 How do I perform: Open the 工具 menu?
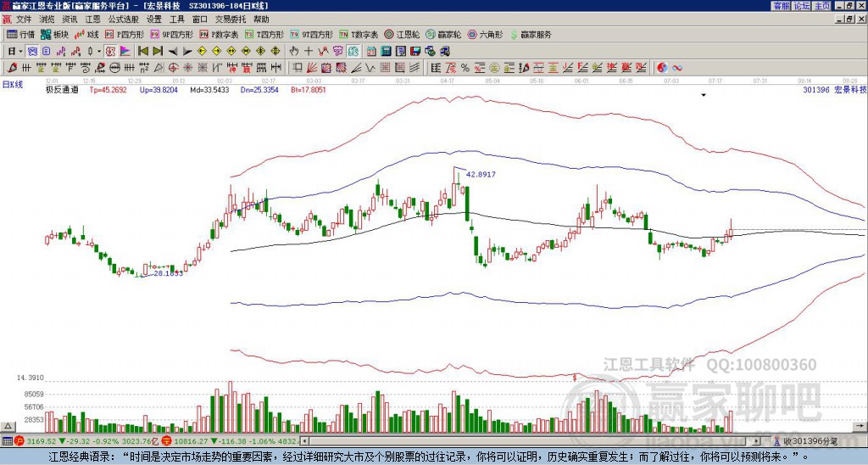pyautogui.click(x=177, y=20)
